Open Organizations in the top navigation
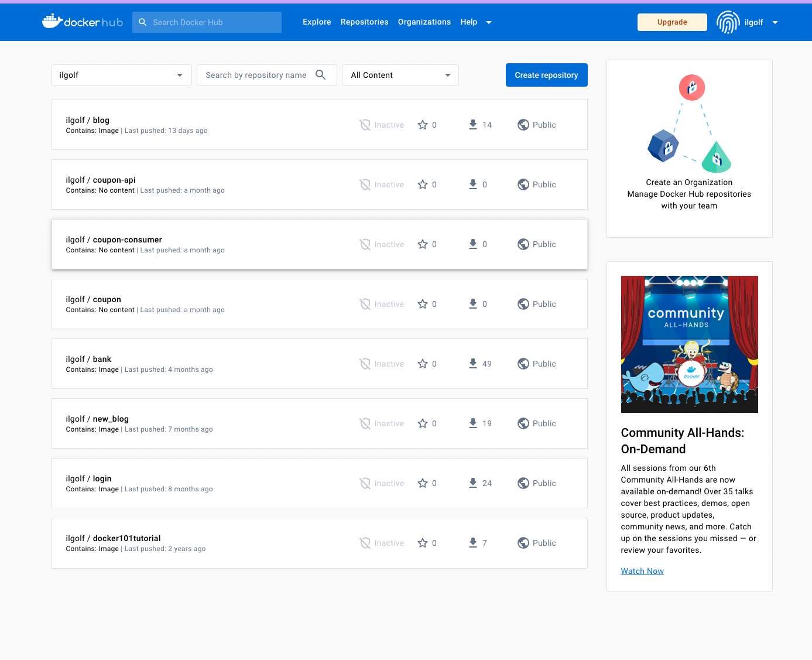The image size is (812, 660). [424, 22]
